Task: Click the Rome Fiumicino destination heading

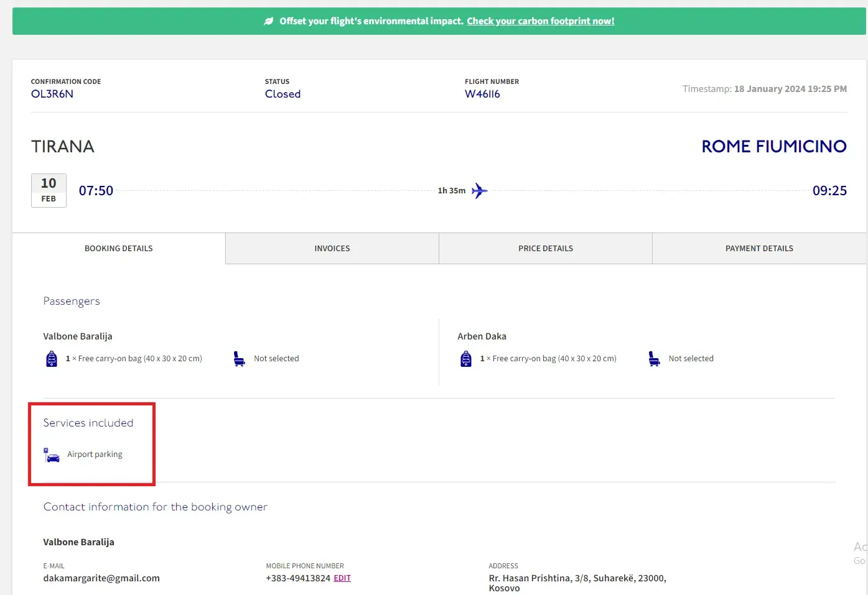Action: [x=773, y=147]
